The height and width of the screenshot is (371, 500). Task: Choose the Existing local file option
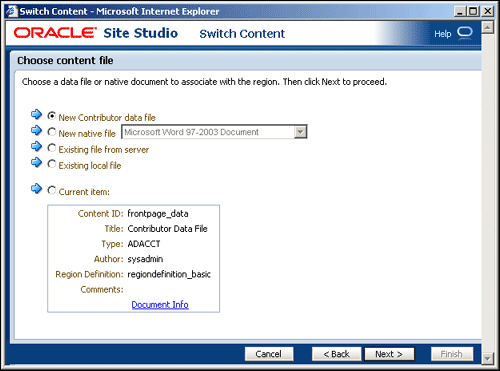pos(52,164)
